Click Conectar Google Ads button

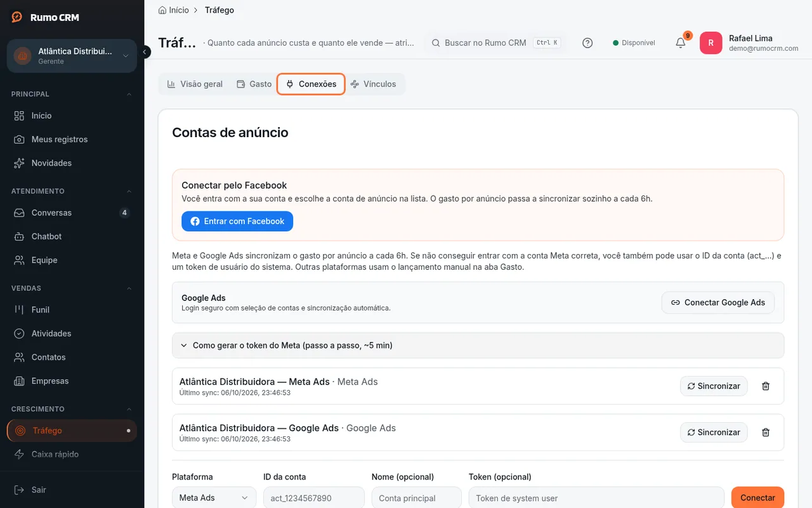(718, 302)
